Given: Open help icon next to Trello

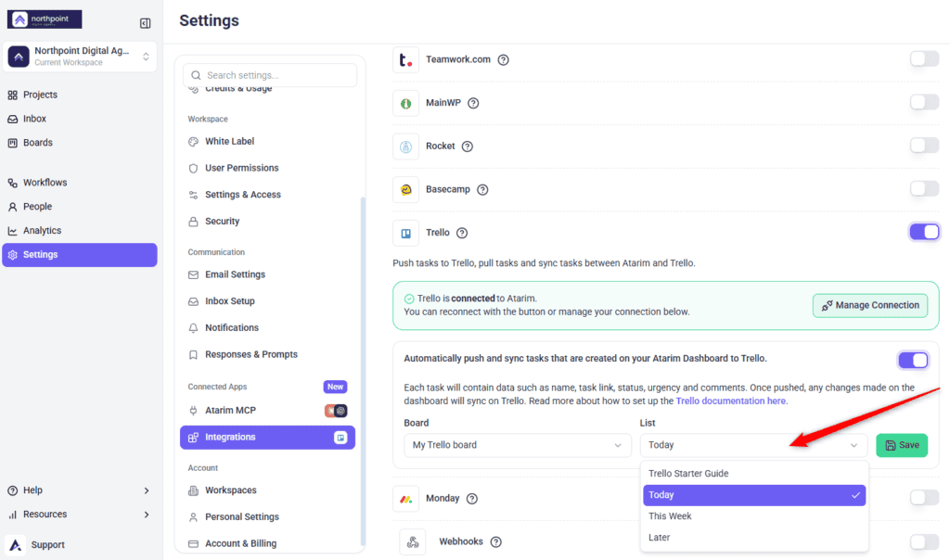Looking at the screenshot, I should click(462, 233).
